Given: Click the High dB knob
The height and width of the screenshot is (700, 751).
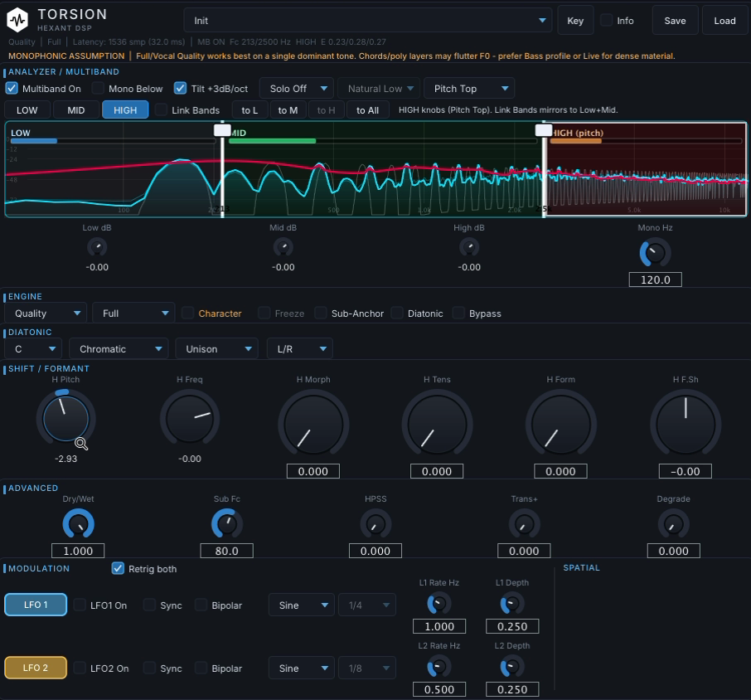Looking at the screenshot, I should 469,248.
